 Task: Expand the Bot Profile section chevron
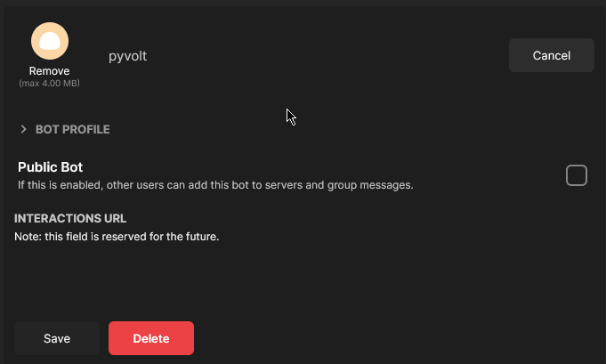click(x=23, y=129)
